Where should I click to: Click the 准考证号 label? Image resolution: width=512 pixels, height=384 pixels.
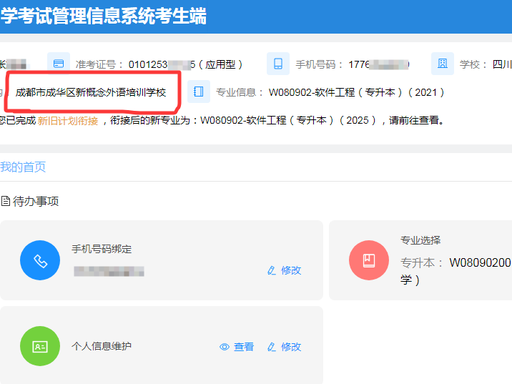pos(99,64)
